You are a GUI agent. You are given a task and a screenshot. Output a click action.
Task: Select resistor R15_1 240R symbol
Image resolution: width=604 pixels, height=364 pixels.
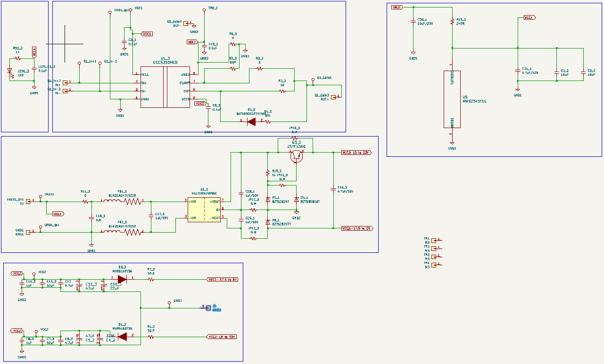click(x=452, y=22)
